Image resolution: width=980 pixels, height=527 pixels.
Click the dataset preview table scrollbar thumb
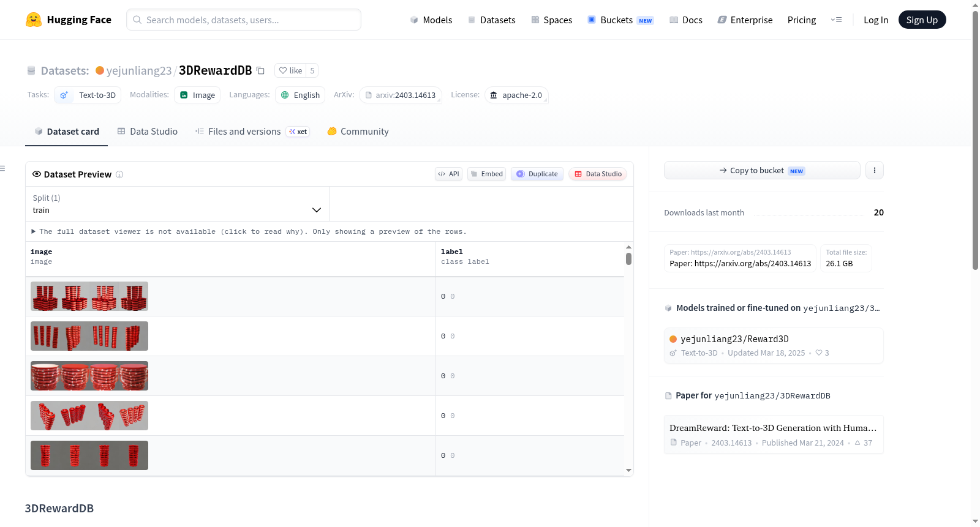[x=628, y=259]
